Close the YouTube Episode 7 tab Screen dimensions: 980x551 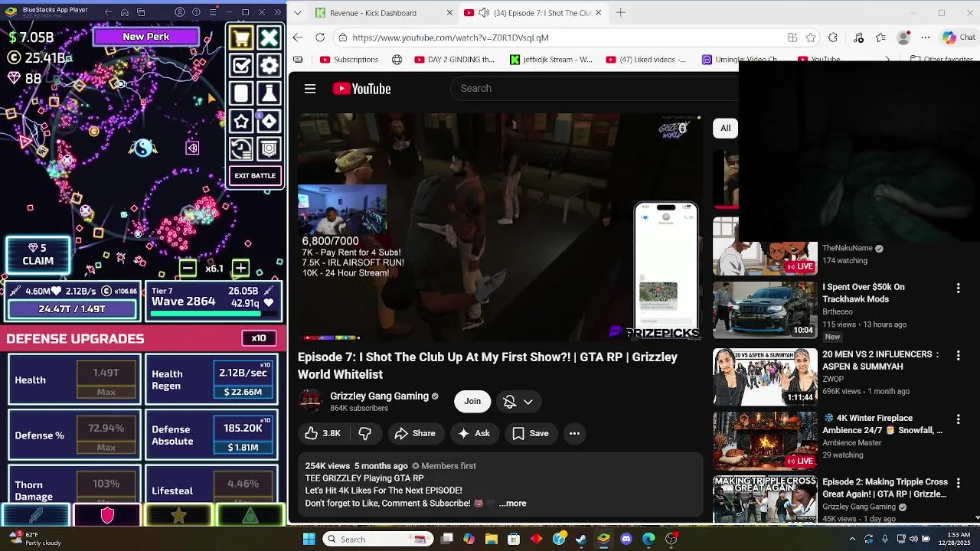click(x=599, y=13)
